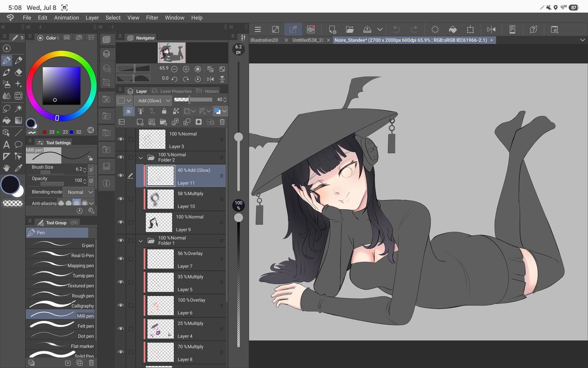Click the Save icon in command bar
588x368 pixels.
[x=367, y=29]
